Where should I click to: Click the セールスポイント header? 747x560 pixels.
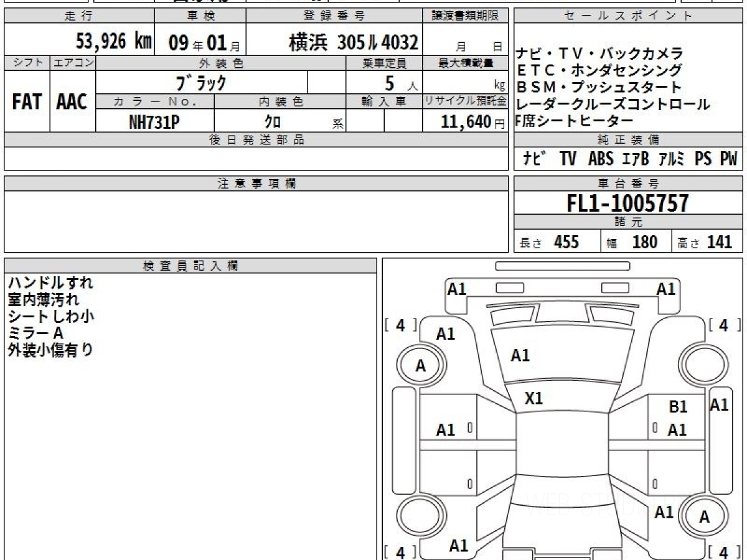(x=627, y=16)
